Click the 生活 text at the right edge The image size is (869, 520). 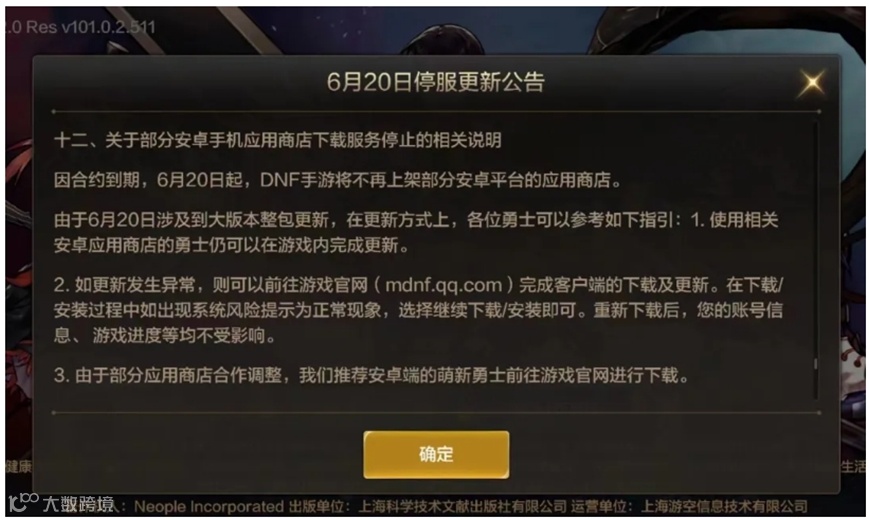852,466
